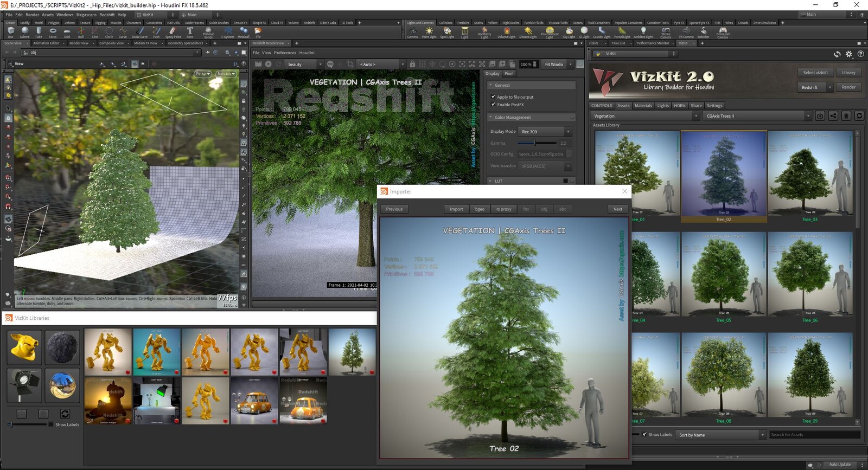Open Display Mode Rec.709 dropdown
The height and width of the screenshot is (470, 868).
point(545,132)
